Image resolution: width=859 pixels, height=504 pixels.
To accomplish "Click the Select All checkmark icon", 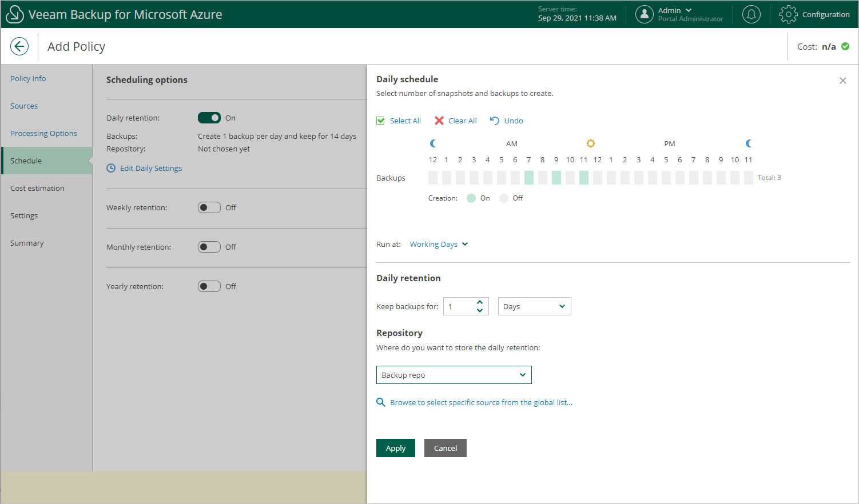I will [380, 121].
